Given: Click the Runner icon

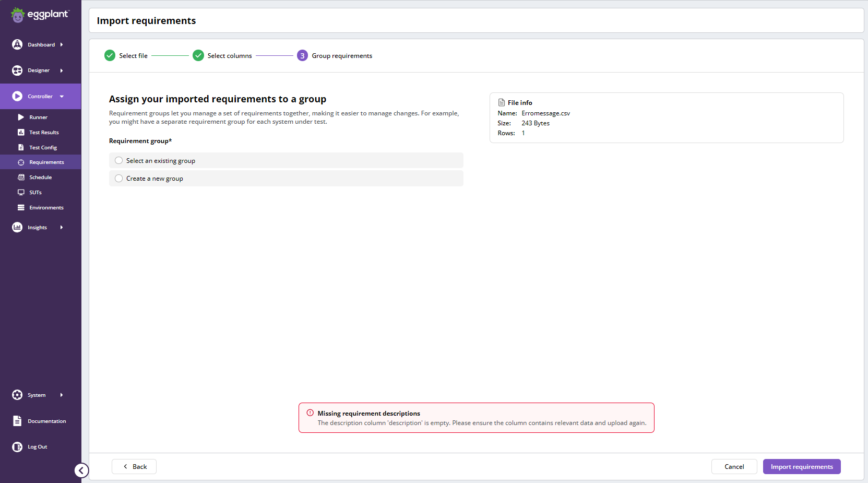Looking at the screenshot, I should coord(21,117).
